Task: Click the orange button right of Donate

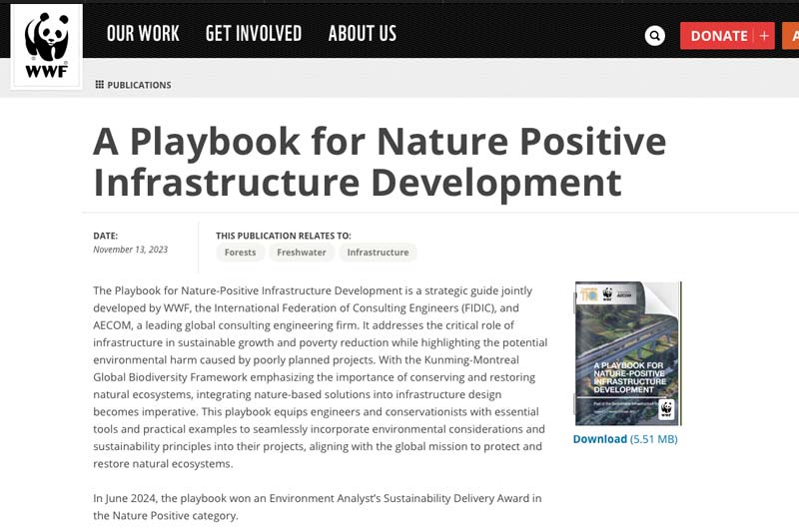Action: [790, 36]
